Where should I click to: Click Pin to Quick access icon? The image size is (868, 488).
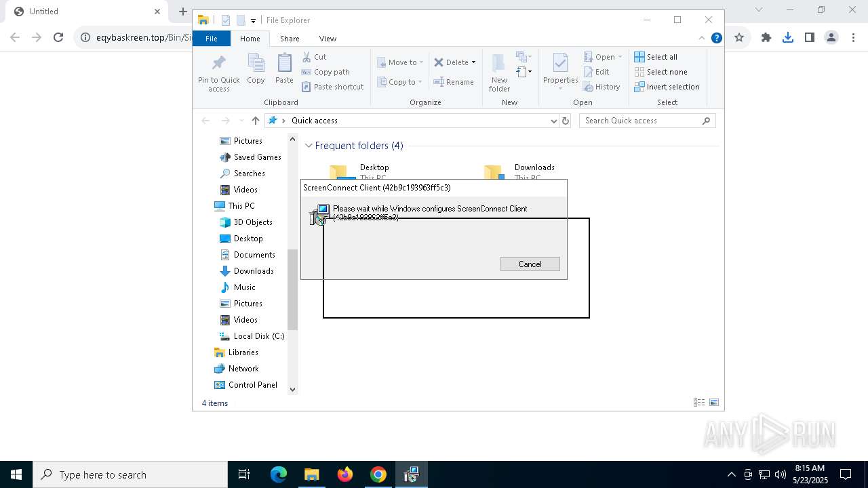[x=218, y=73]
